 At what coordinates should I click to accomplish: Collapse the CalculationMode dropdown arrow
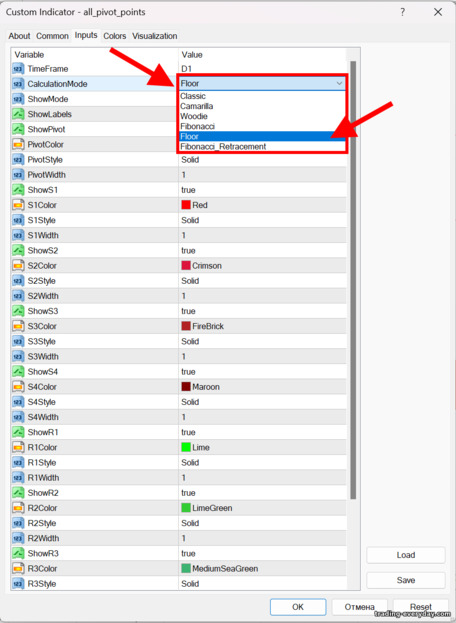pyautogui.click(x=339, y=83)
